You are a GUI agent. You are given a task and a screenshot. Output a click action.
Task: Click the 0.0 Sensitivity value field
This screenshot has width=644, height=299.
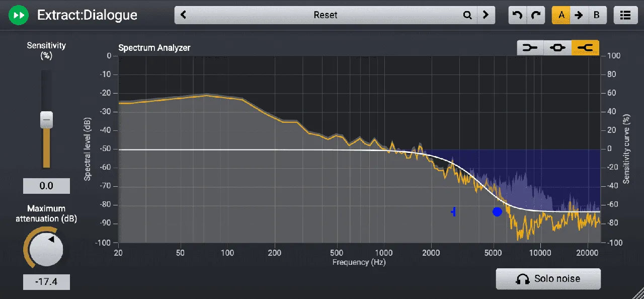(46, 186)
